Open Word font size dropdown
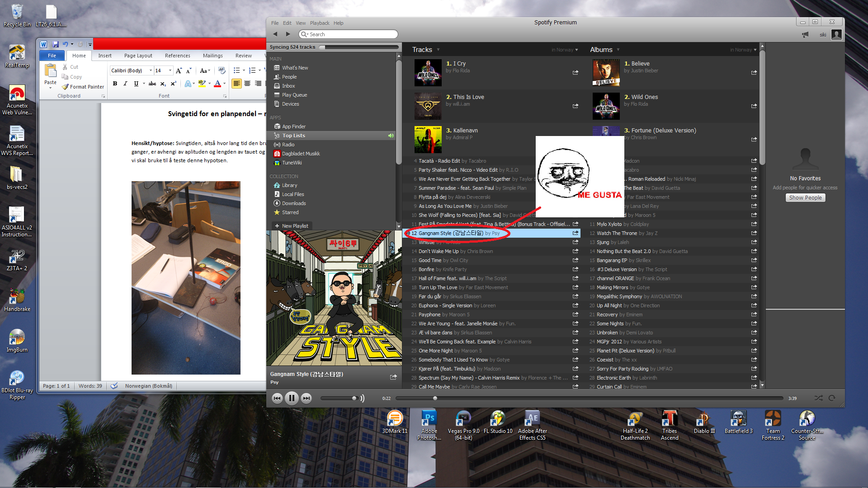This screenshot has height=488, width=868. coord(170,70)
